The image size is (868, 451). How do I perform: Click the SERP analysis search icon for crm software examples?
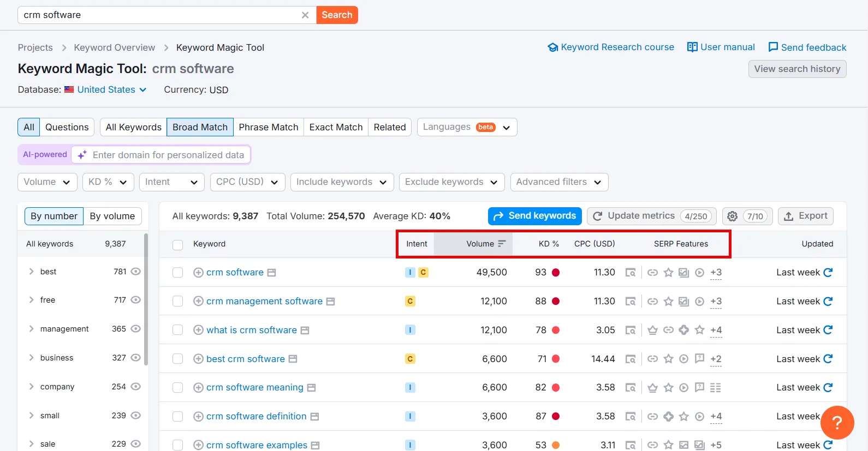631,446
